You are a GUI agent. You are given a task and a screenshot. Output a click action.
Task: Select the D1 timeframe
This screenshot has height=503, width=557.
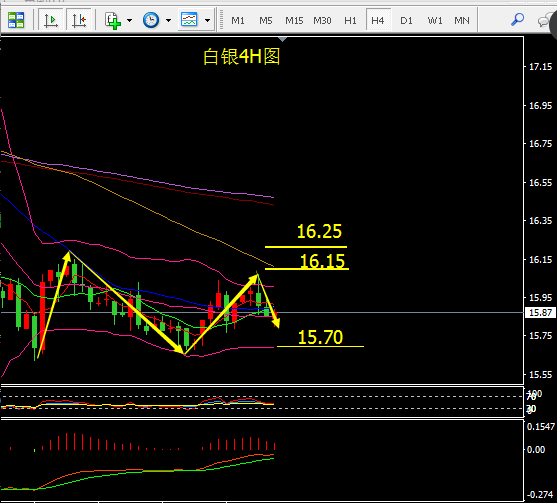point(406,21)
